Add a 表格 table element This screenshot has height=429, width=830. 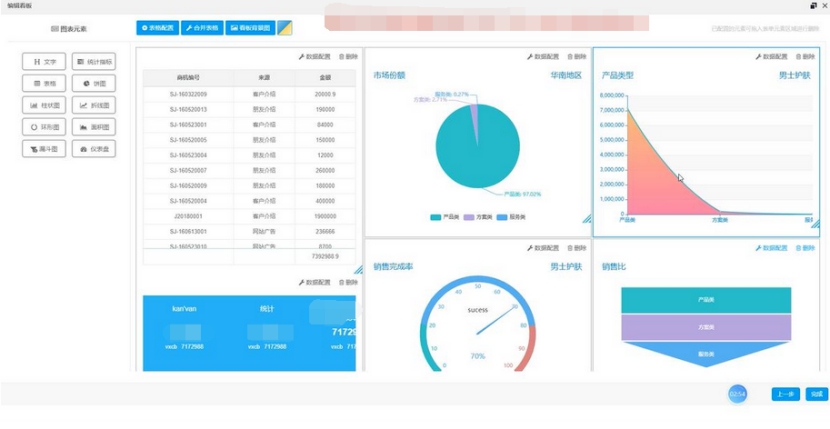point(44,83)
